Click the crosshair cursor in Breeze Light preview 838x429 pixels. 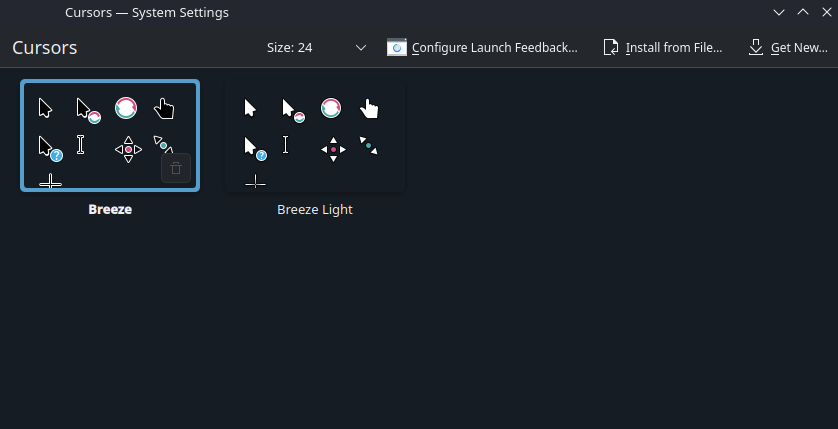[x=255, y=181]
